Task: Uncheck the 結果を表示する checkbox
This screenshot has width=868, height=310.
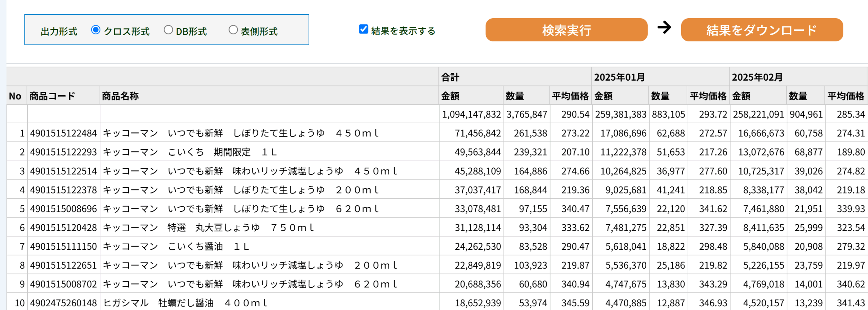Action: pos(363,29)
